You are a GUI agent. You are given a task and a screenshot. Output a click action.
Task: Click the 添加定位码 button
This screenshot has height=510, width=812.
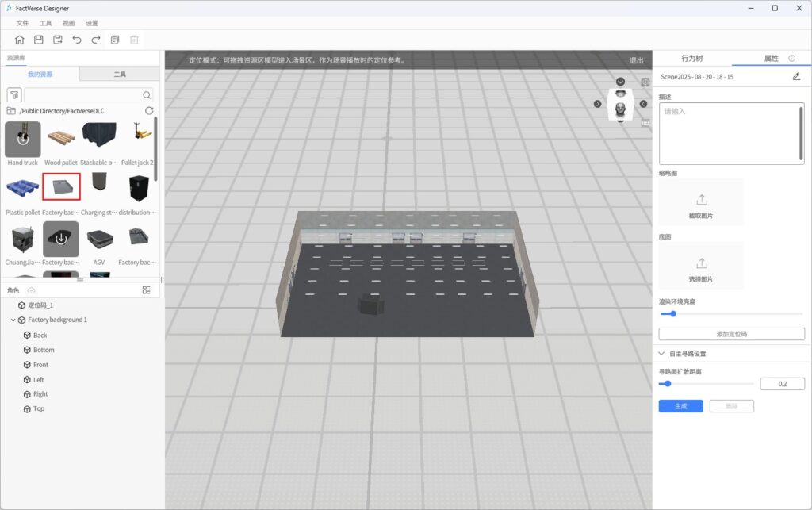(732, 334)
